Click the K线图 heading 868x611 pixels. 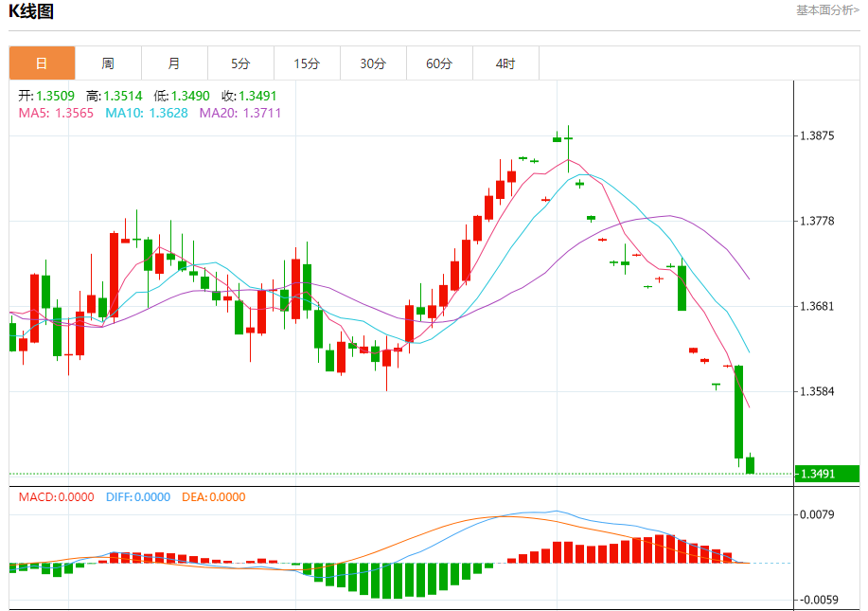pos(31,11)
